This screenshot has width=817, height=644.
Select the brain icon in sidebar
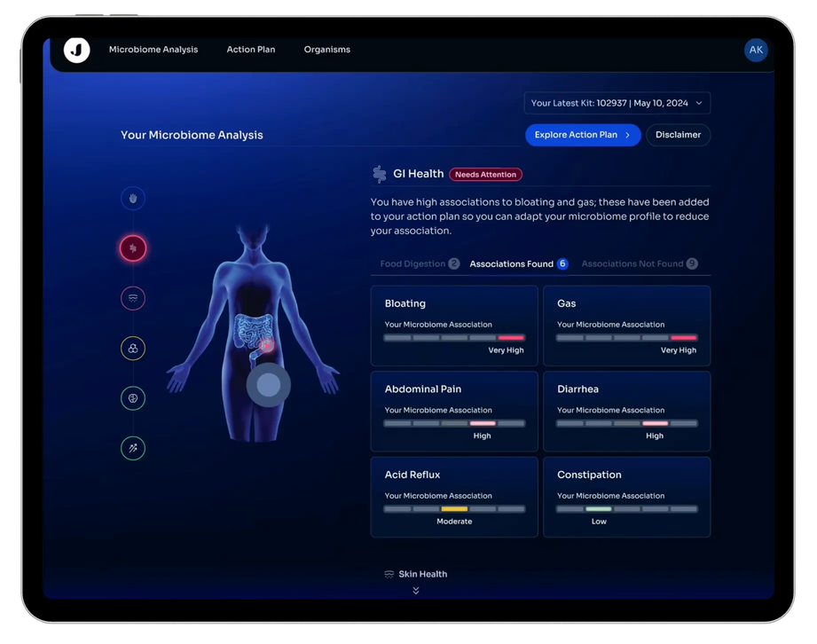point(133,399)
